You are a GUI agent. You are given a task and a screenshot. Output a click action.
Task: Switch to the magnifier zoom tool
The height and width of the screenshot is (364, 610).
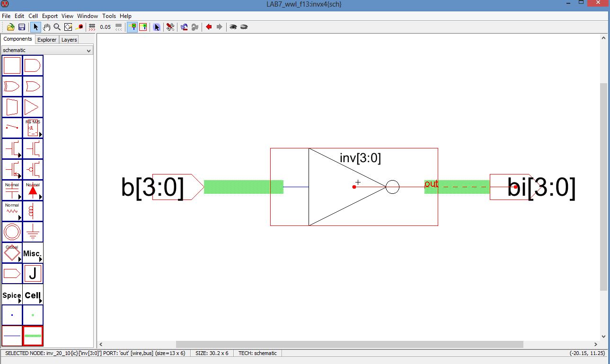pos(57,27)
